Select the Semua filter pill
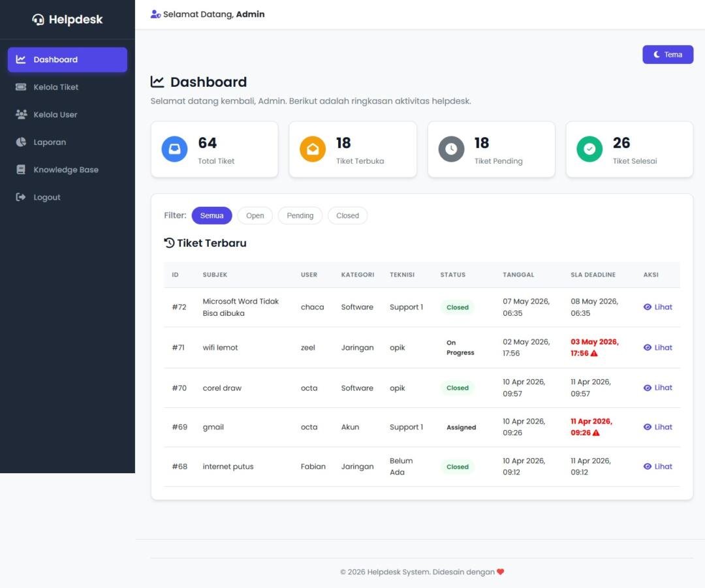 tap(211, 215)
